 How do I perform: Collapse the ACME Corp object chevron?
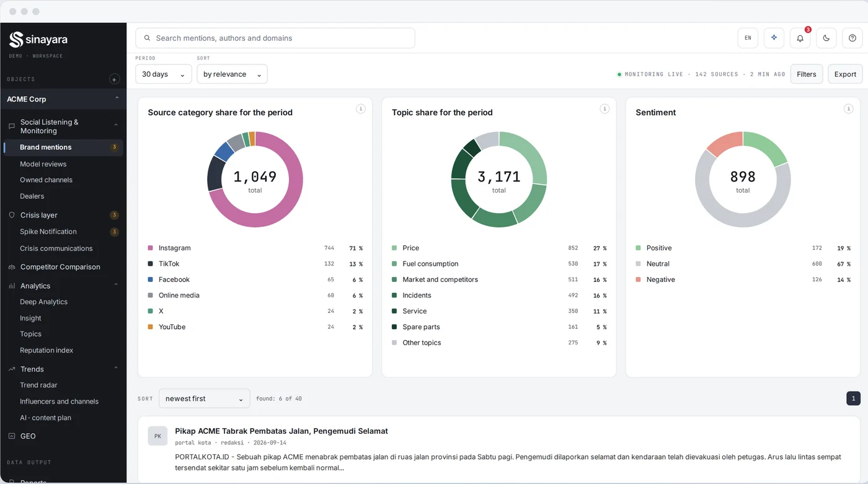117,99
